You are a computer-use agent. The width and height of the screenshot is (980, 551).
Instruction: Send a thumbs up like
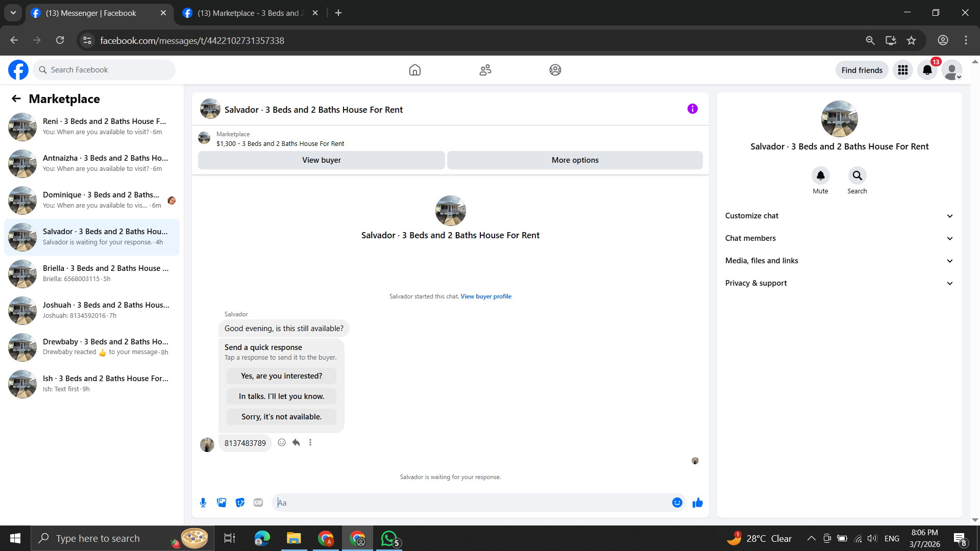tap(698, 503)
